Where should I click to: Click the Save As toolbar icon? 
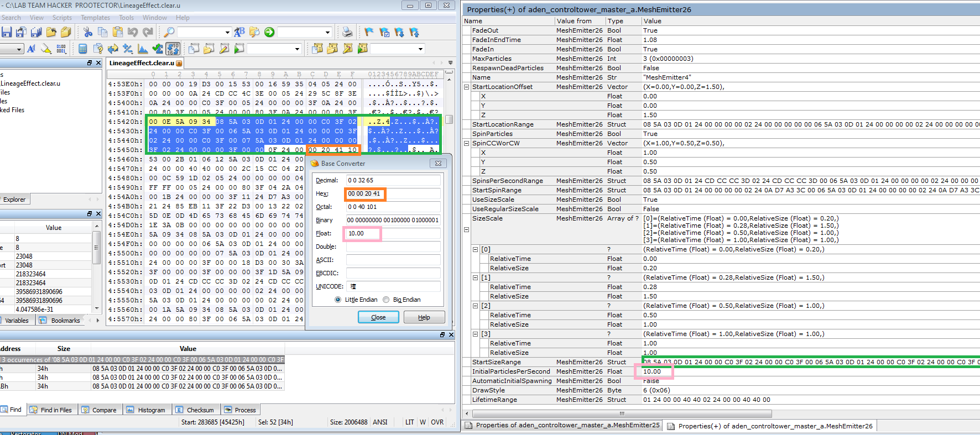[22, 32]
